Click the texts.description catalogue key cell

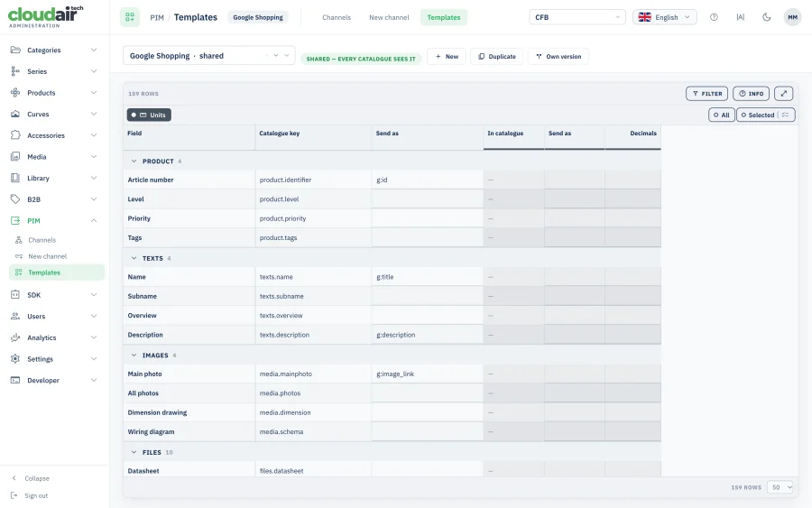313,335
